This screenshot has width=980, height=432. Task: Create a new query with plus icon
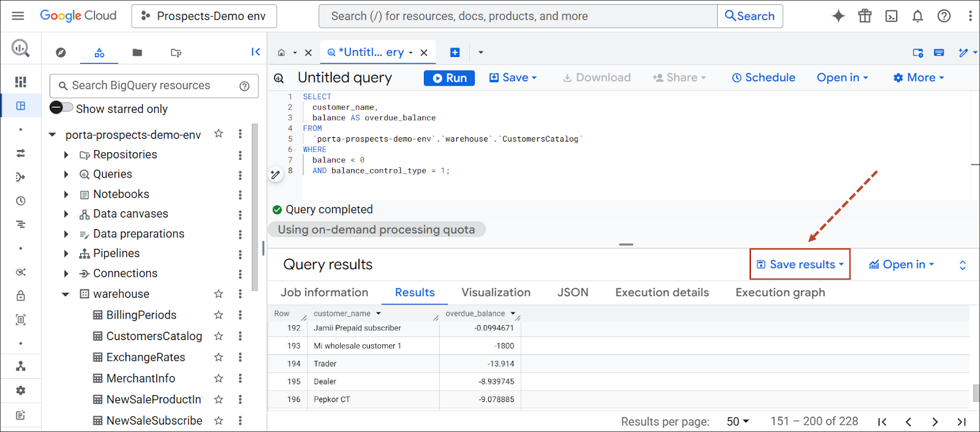[x=455, y=53]
